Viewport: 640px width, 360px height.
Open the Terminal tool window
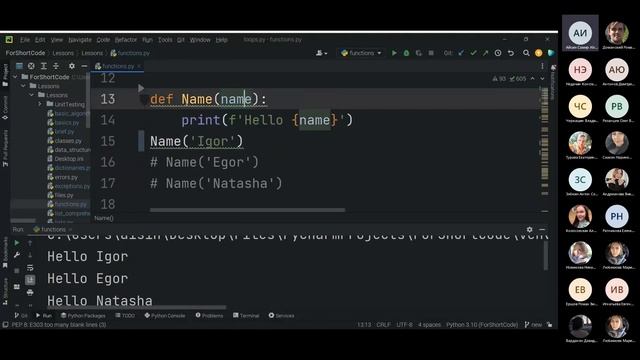coord(246,316)
